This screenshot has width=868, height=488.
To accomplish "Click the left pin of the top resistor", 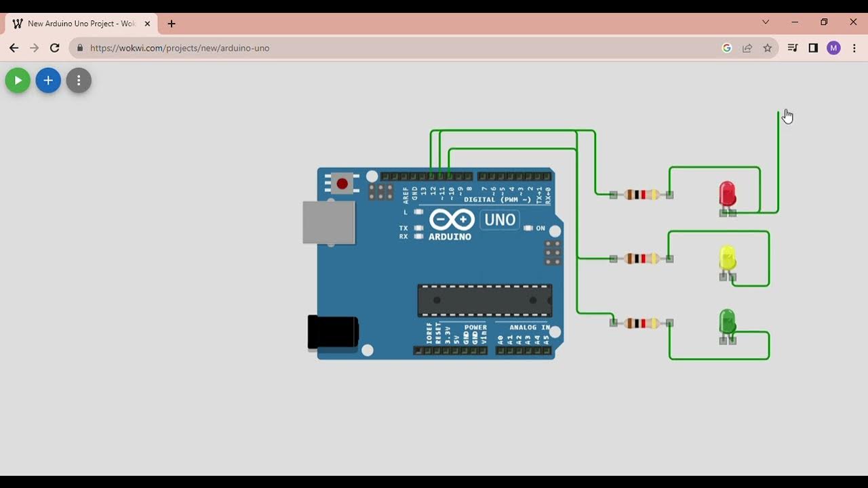I will click(613, 195).
